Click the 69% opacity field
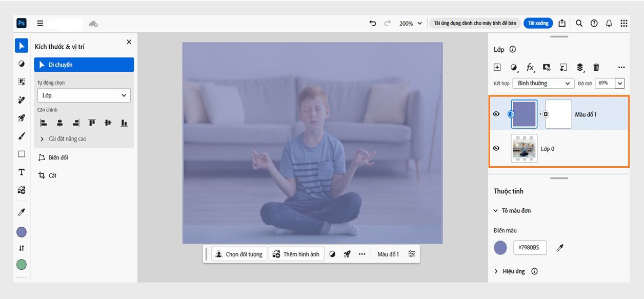This screenshot has width=644, height=299. click(605, 83)
